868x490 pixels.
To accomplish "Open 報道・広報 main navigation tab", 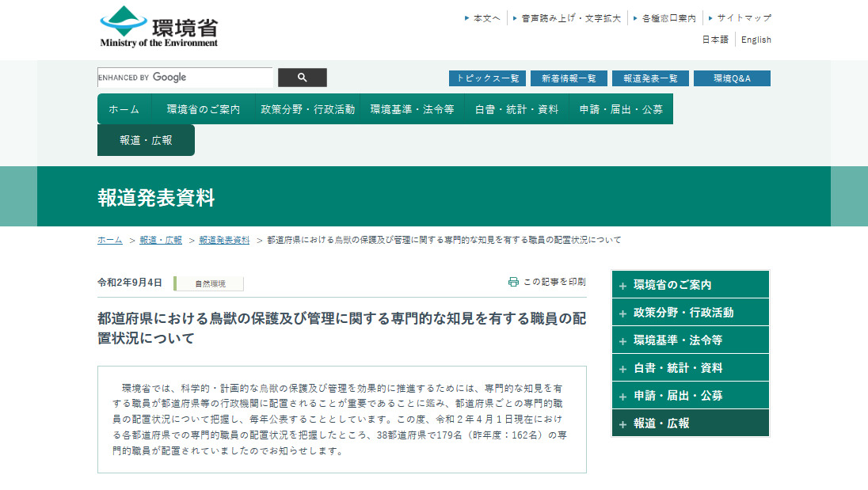I will [x=146, y=140].
